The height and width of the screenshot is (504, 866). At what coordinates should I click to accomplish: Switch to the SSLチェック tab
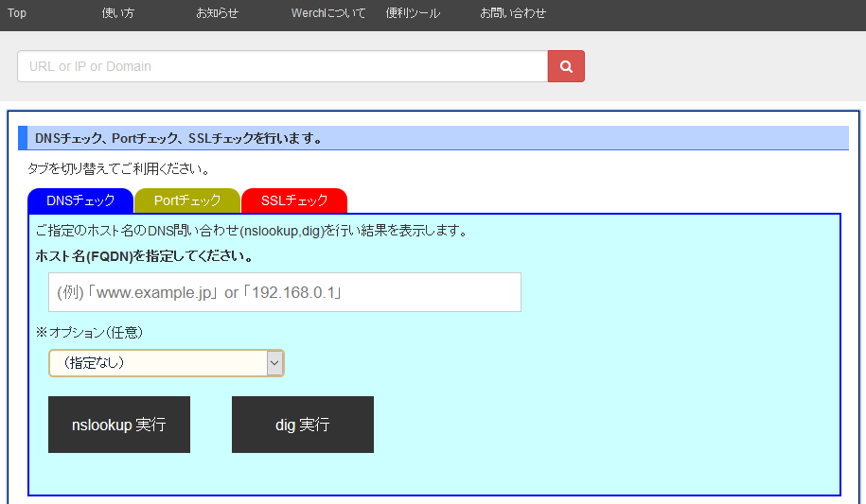coord(294,200)
